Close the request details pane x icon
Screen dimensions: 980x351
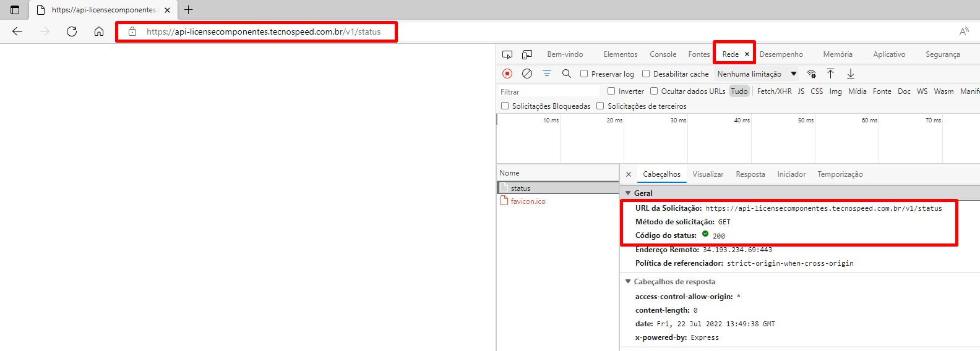click(x=629, y=174)
